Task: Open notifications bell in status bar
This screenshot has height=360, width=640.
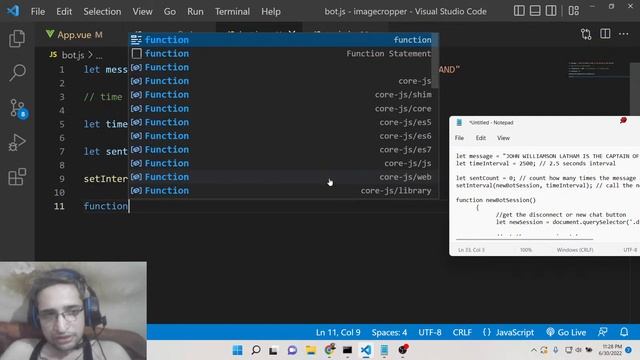Action: coord(624,332)
